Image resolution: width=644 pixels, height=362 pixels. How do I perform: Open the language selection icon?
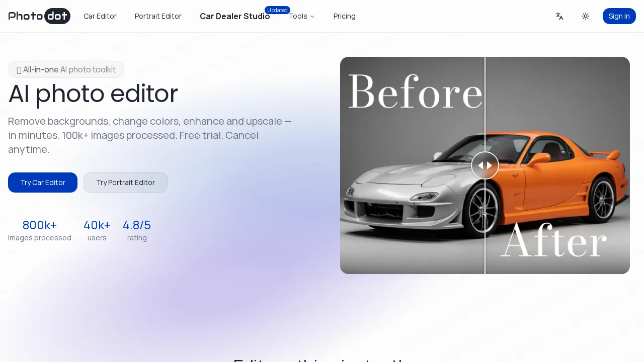click(x=559, y=16)
